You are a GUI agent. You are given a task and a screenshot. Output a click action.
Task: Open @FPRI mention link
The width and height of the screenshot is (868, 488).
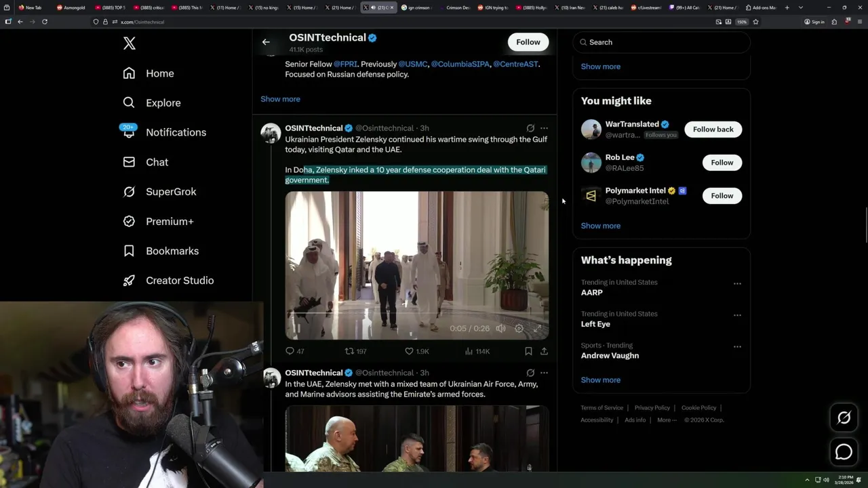345,64
